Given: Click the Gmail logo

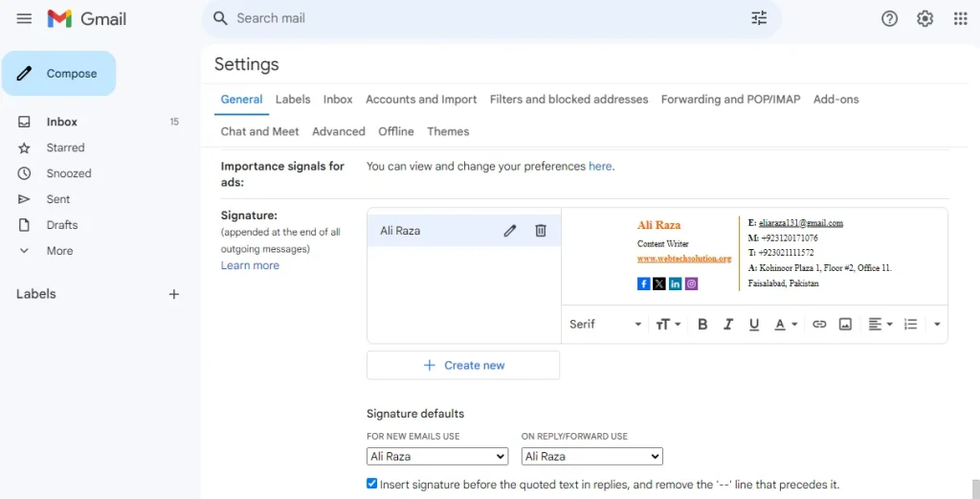Looking at the screenshot, I should tap(87, 19).
